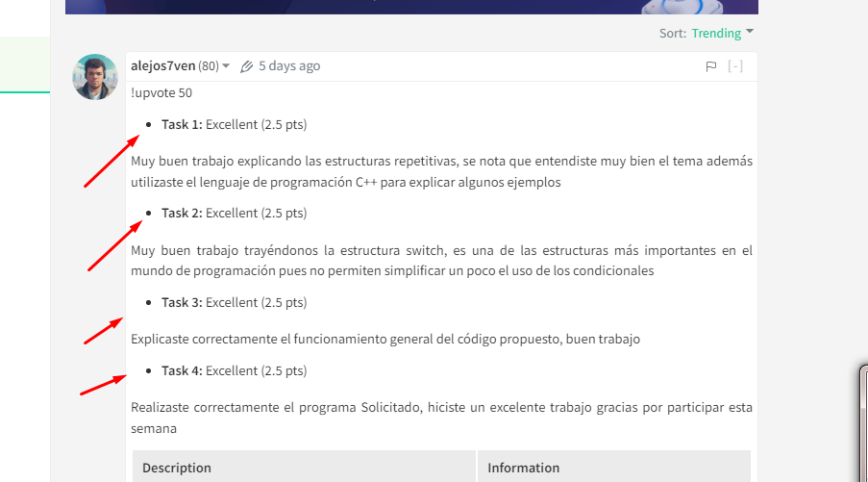Click 'Task 4: Excellent (2.5 pts)'
868x482 pixels.
[x=235, y=370]
